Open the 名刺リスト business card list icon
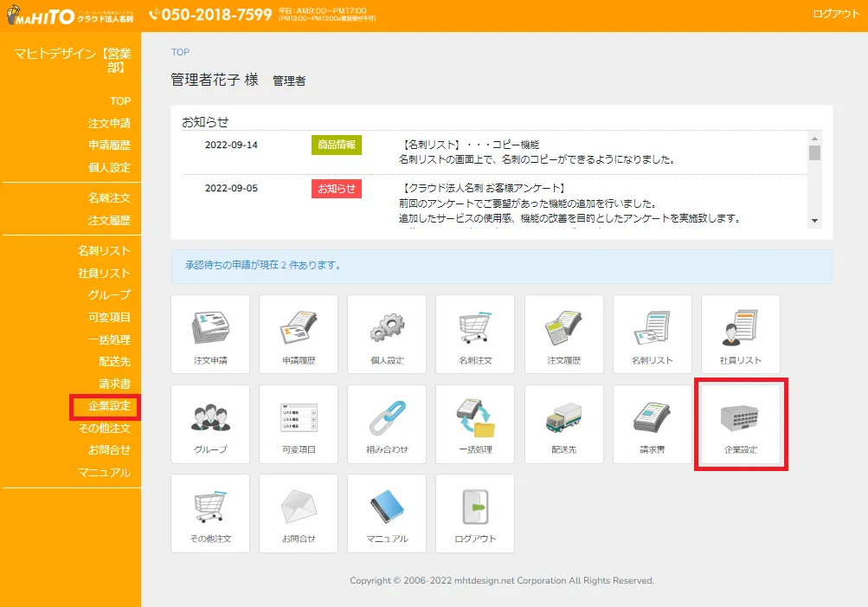Image resolution: width=868 pixels, height=607 pixels. pyautogui.click(x=652, y=334)
